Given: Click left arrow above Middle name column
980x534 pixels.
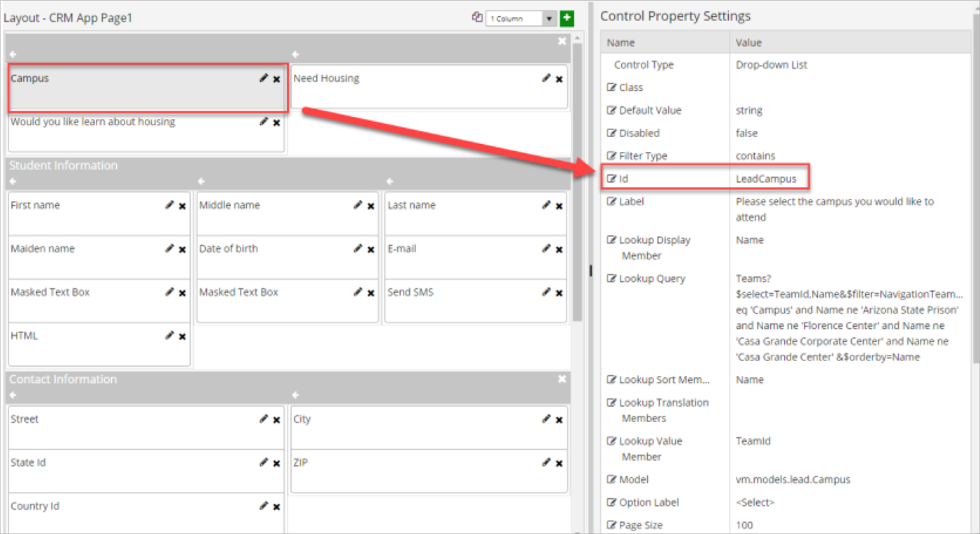Looking at the screenshot, I should coord(201,182).
